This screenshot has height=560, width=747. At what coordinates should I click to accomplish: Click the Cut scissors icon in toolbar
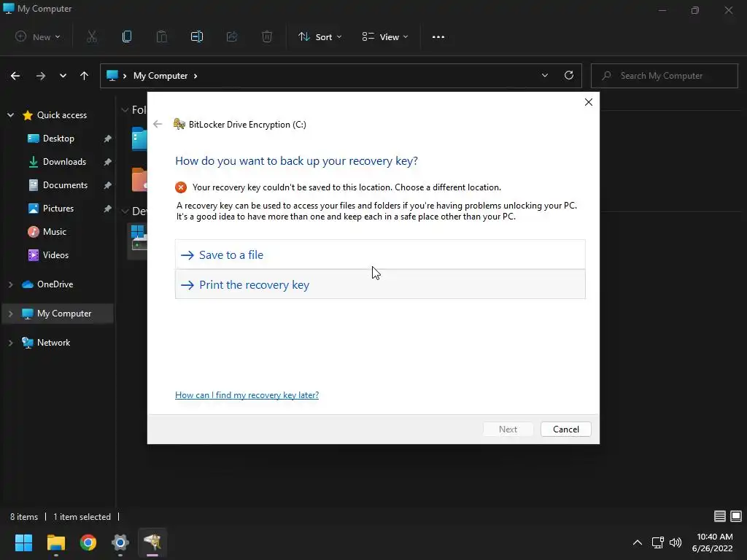[x=92, y=36]
